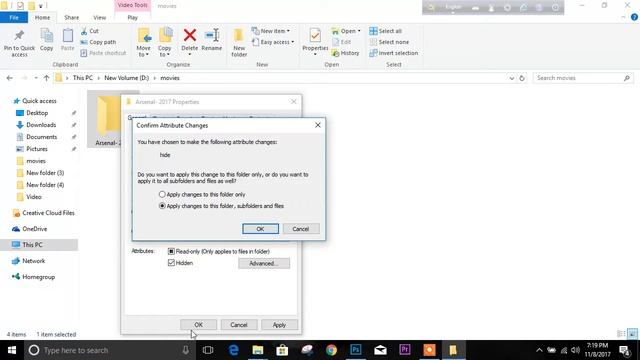
Task: Click OK in the Properties window
Action: (x=198, y=325)
